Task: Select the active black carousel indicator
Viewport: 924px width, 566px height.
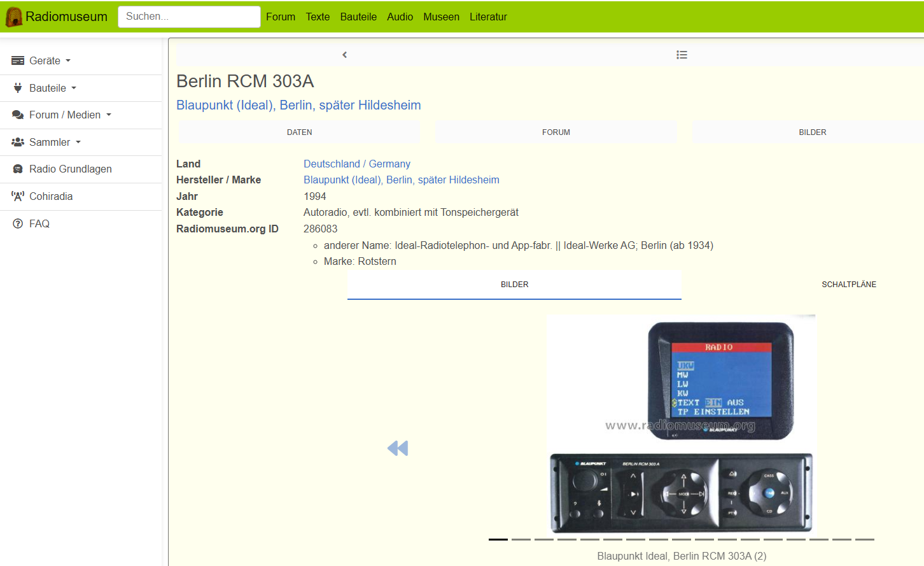Action: [498, 539]
